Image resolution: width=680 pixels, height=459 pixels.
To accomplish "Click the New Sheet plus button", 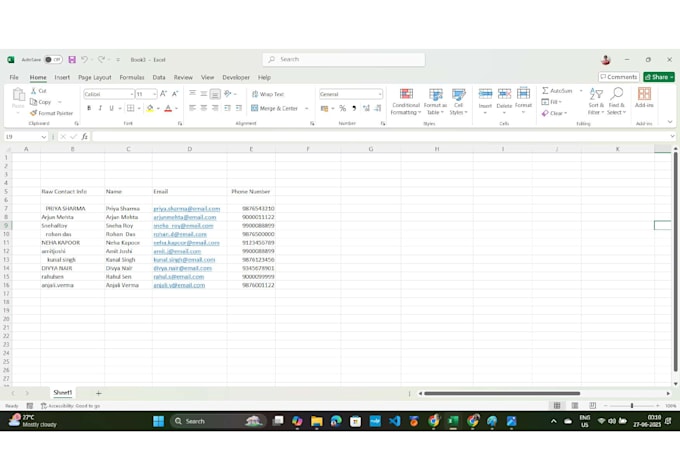I will pos(98,393).
